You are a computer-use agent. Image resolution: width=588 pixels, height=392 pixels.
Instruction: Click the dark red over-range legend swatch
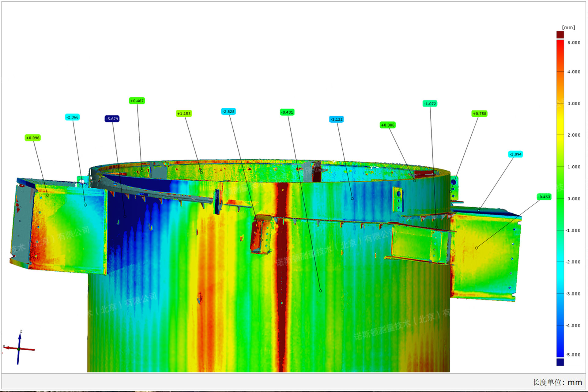tap(560, 35)
